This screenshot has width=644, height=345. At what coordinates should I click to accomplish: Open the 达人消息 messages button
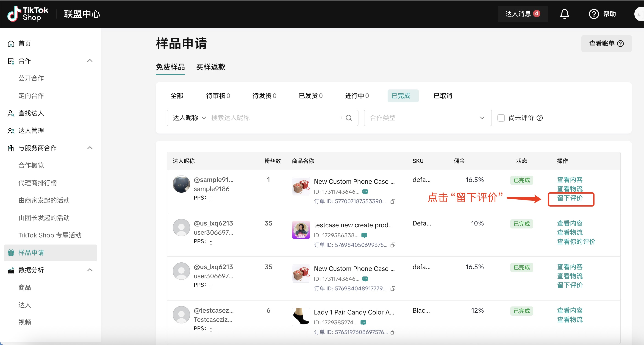tap(522, 14)
